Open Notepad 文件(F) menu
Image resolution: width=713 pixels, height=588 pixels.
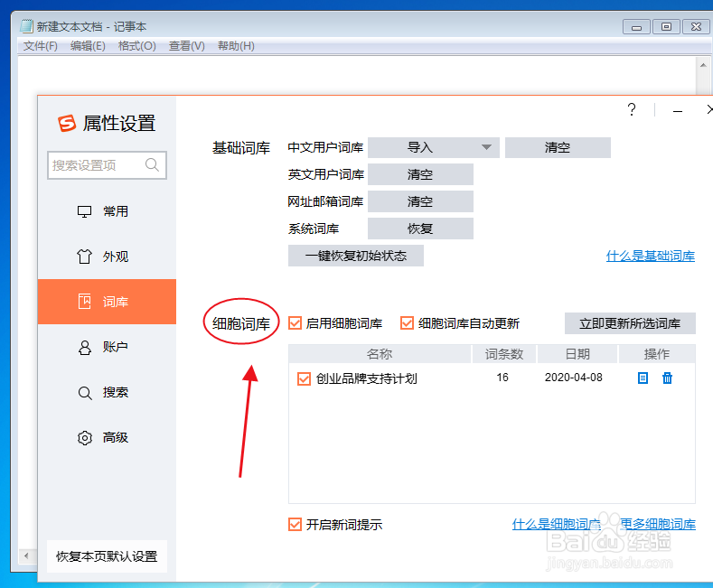point(41,46)
